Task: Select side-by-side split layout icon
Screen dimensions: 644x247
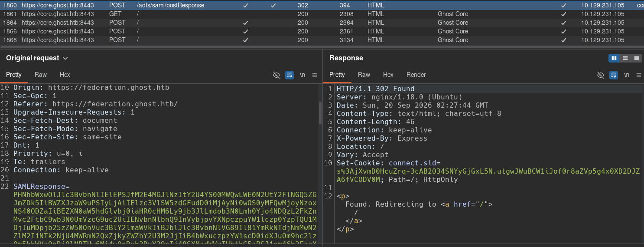Action: (614, 58)
